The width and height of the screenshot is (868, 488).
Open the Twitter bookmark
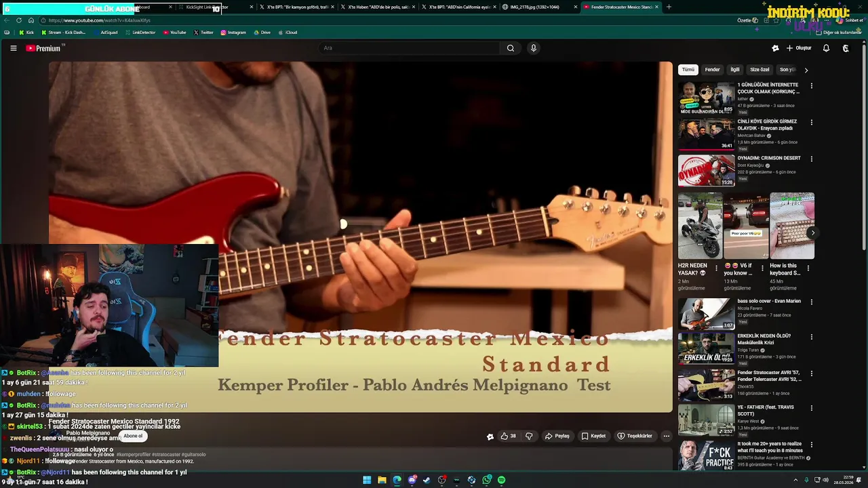pyautogui.click(x=203, y=33)
